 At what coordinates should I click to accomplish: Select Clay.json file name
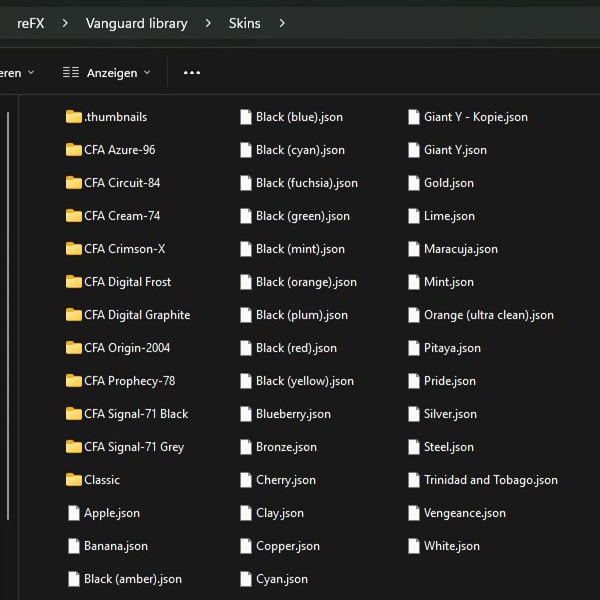(x=280, y=513)
